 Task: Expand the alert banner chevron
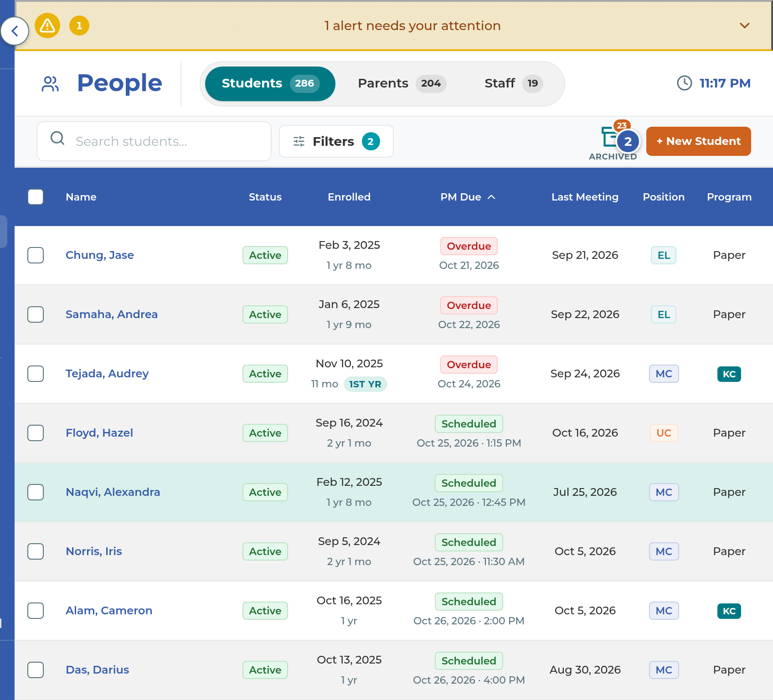coord(745,26)
